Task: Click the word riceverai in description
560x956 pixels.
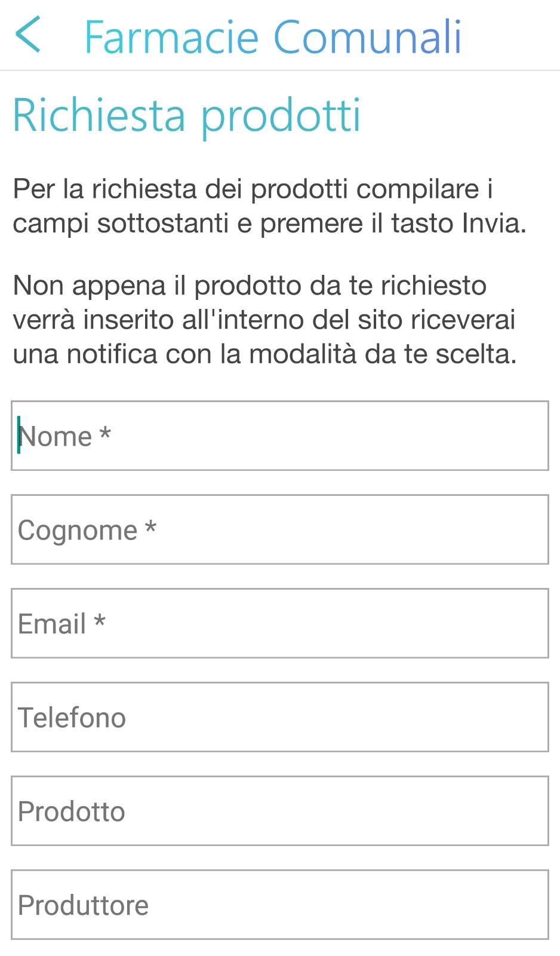Action: 462,320
